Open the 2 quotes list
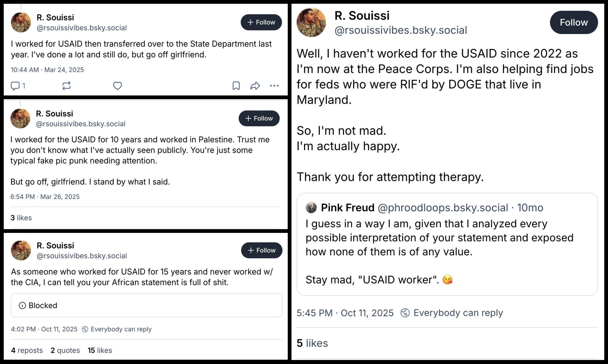The height and width of the screenshot is (364, 608). point(65,350)
